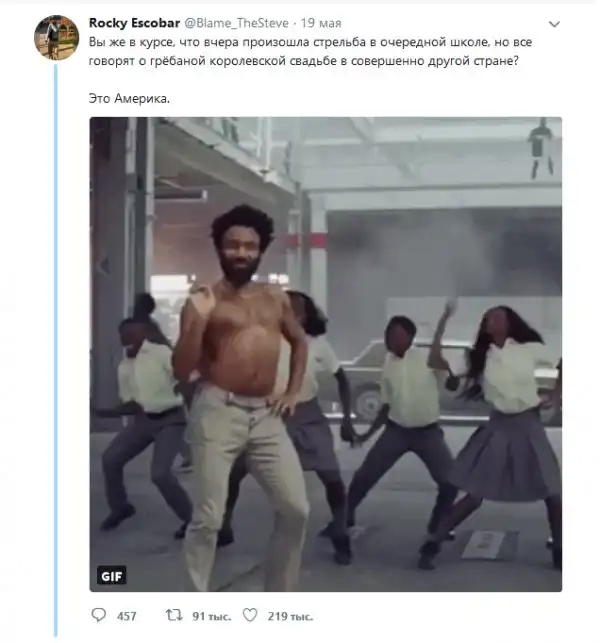The image size is (600, 643).
Task: Click the GIF badge on the image
Action: click(x=111, y=575)
